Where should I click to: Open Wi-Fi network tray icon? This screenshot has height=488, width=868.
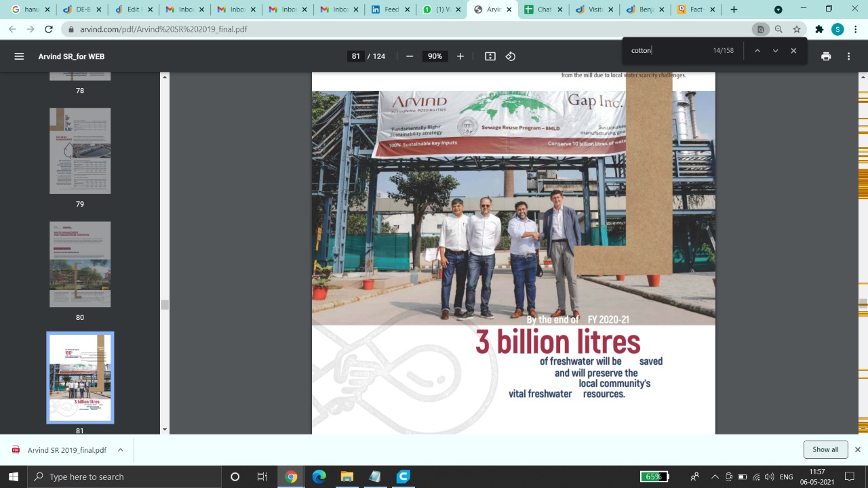(x=755, y=476)
